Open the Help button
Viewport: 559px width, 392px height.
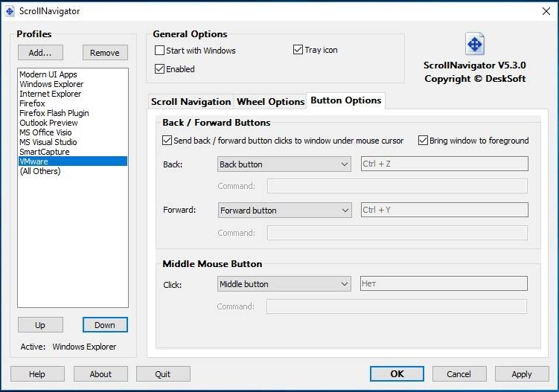pyautogui.click(x=37, y=374)
